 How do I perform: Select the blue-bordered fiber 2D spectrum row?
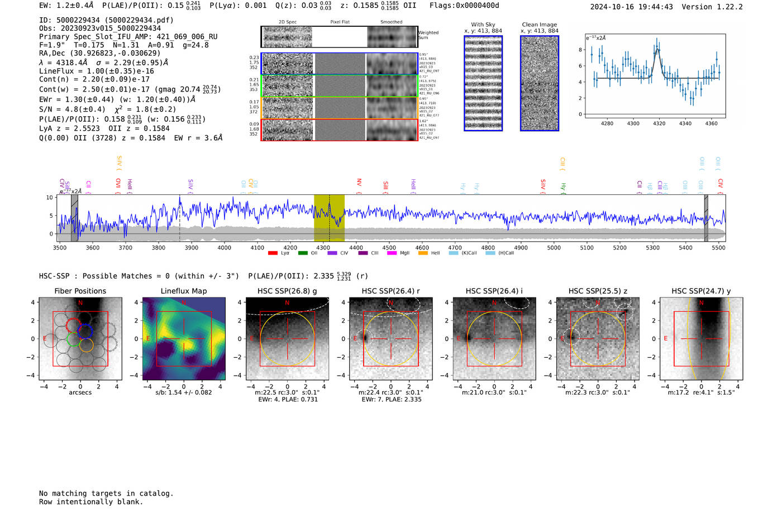[340, 64]
